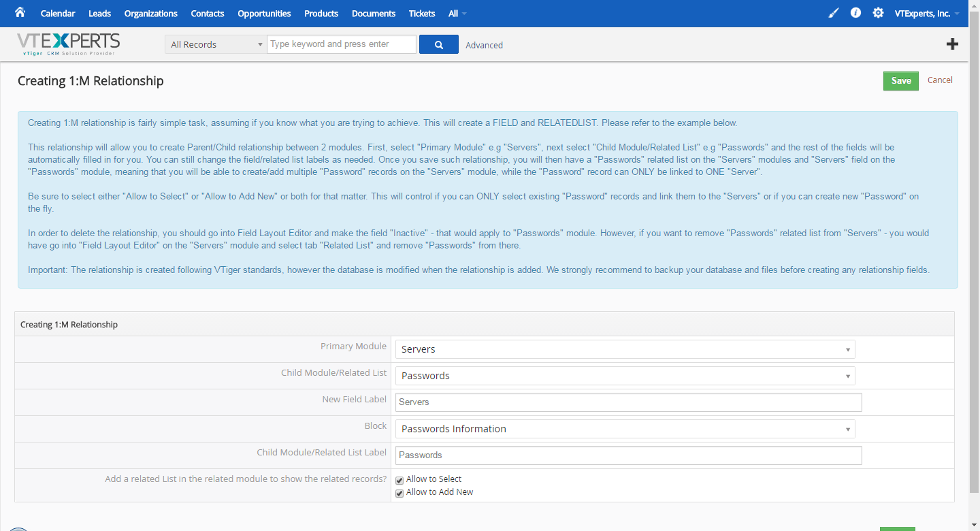The image size is (980, 531).
Task: Click the green Save button
Action: coord(900,80)
